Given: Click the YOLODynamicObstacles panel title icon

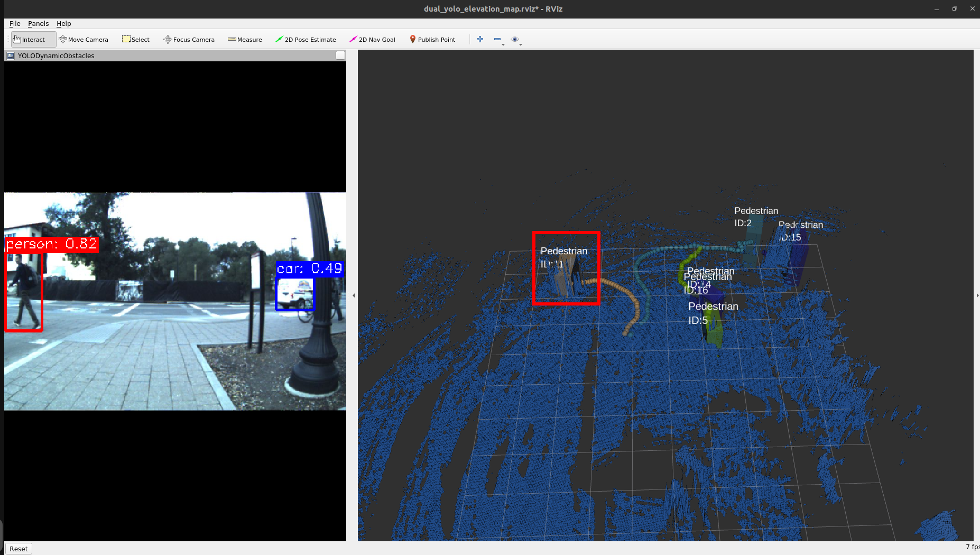Looking at the screenshot, I should click(11, 55).
